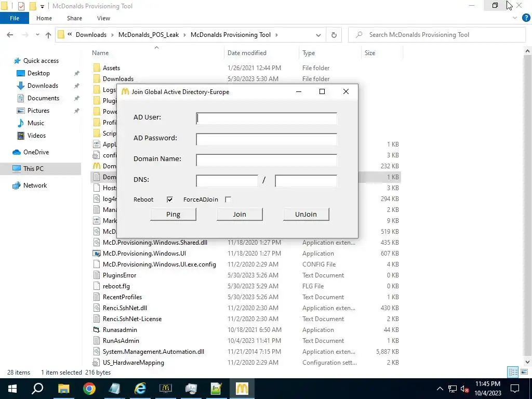Open the View ribbon tab
532x399 pixels.
(103, 18)
